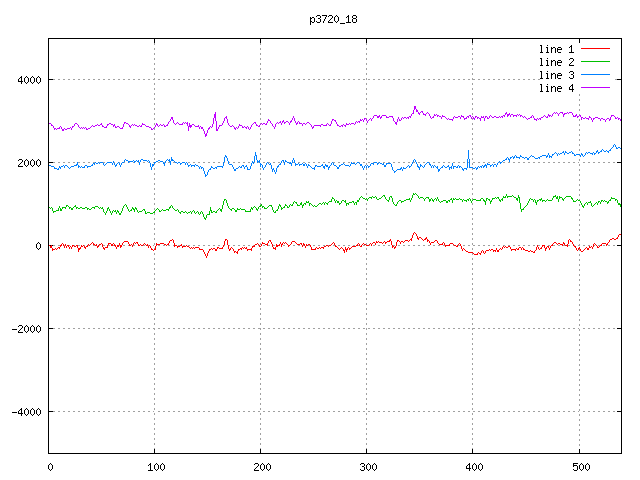Click the line 4 legend label
The image size is (640, 480).
coord(557,88)
